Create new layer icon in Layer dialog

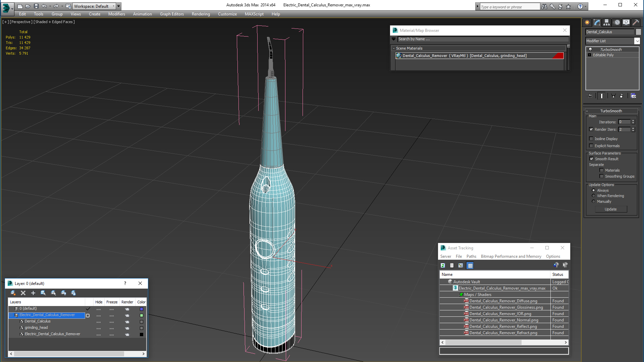pos(13,293)
